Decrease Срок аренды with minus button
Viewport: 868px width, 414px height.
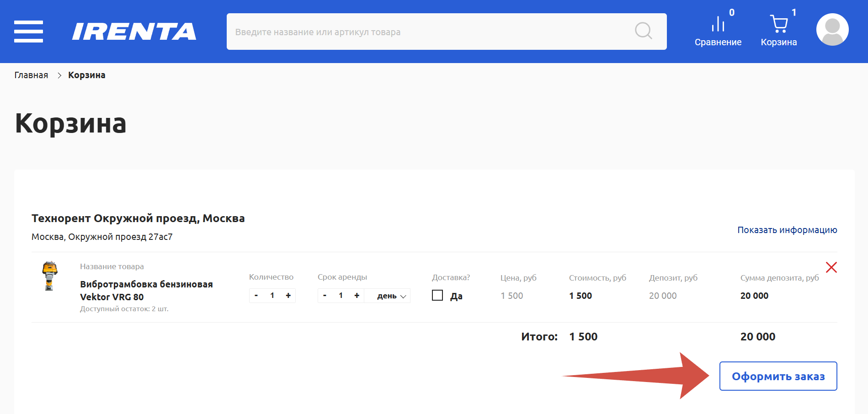pos(325,296)
